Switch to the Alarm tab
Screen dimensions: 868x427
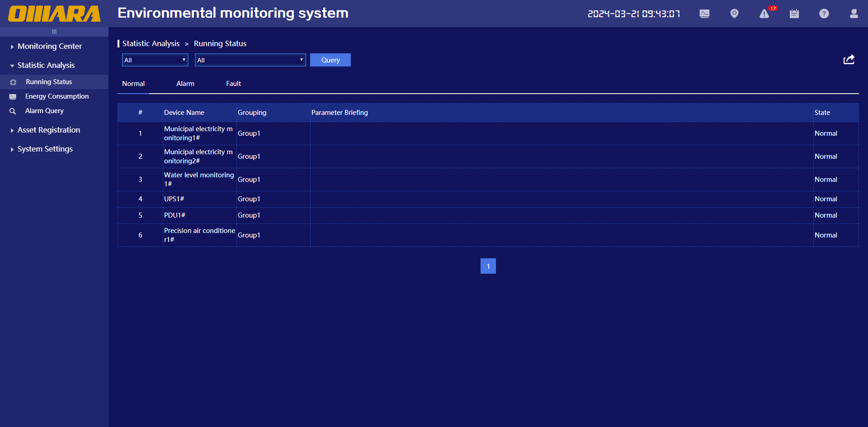(185, 84)
